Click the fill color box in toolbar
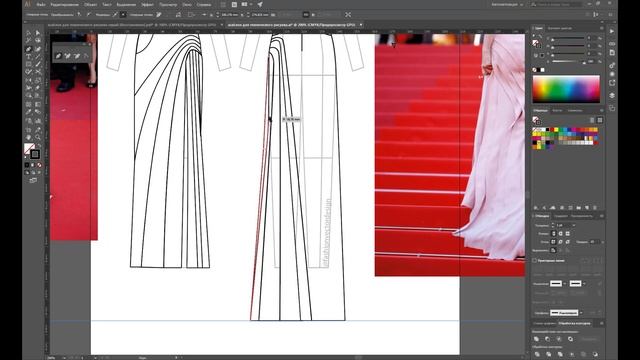The width and height of the screenshot is (640, 360). pyautogui.click(x=29, y=148)
